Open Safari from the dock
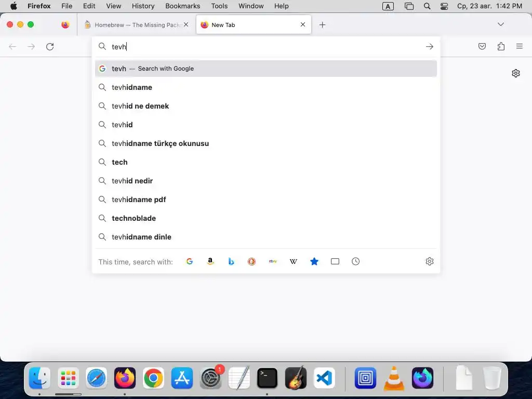 (x=96, y=378)
